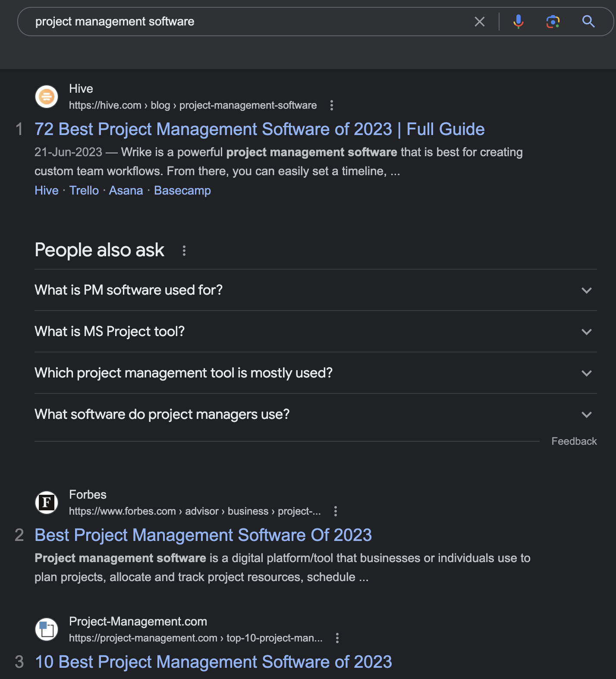Viewport: 616px width, 679px height.
Task: Follow the Hive sitelink under first result
Action: click(x=47, y=190)
